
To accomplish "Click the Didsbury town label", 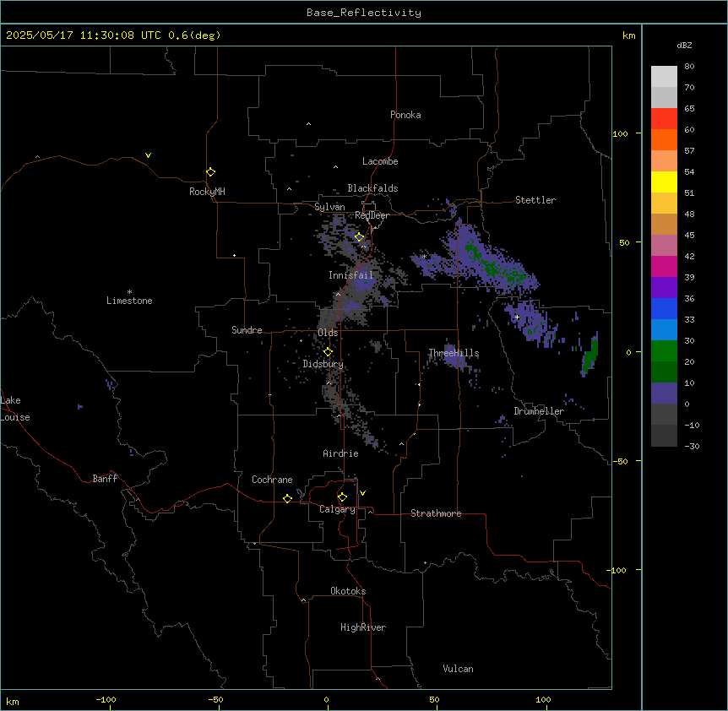I will 323,364.
